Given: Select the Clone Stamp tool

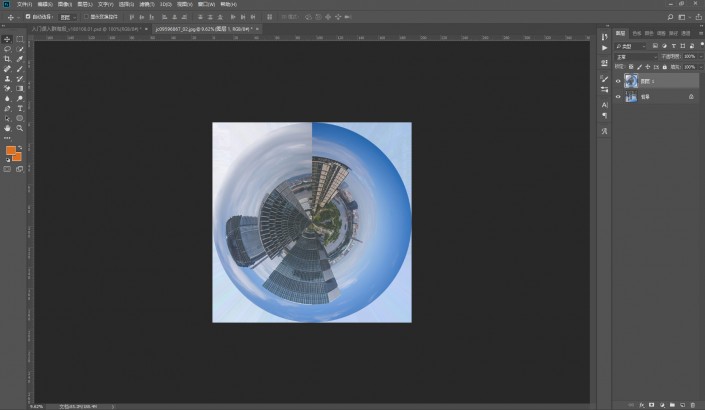Looking at the screenshot, I should pyautogui.click(x=7, y=79).
